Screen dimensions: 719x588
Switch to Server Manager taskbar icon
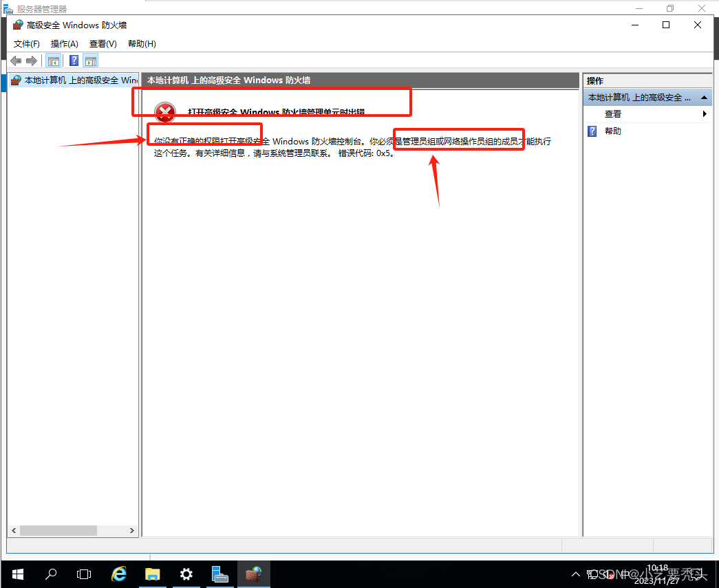coord(219,574)
